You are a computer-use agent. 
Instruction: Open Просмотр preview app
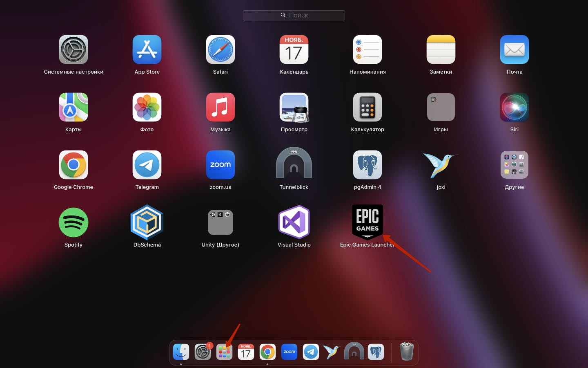294,107
